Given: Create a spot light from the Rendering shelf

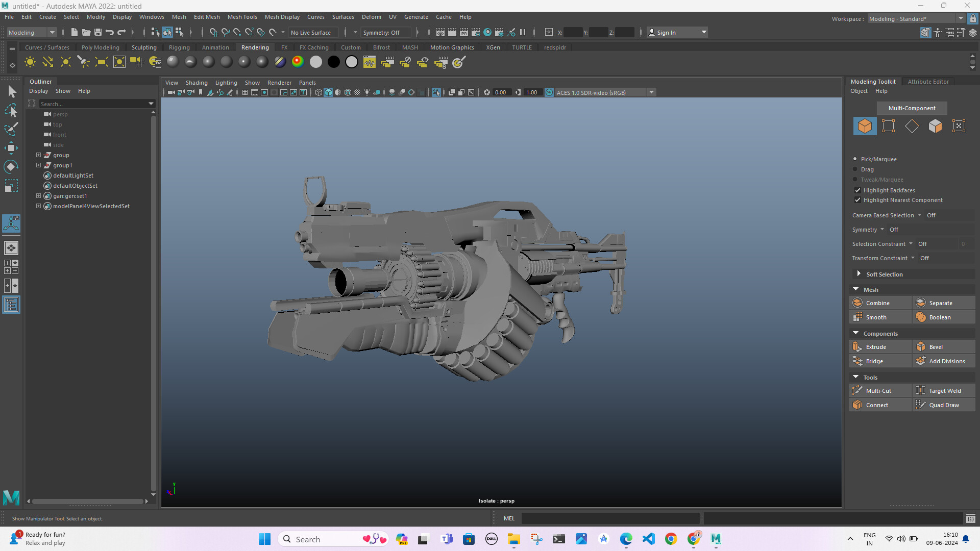Looking at the screenshot, I should [x=83, y=62].
